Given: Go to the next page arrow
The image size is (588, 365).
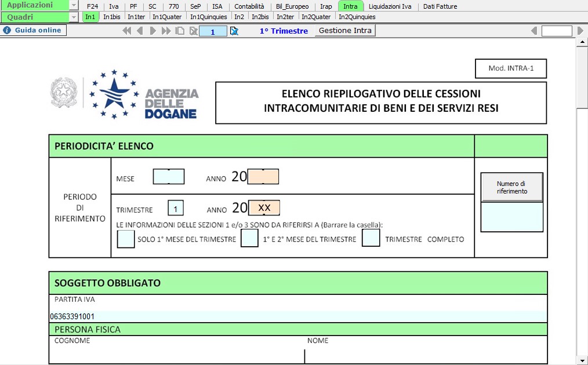Looking at the screenshot, I should [153, 31].
